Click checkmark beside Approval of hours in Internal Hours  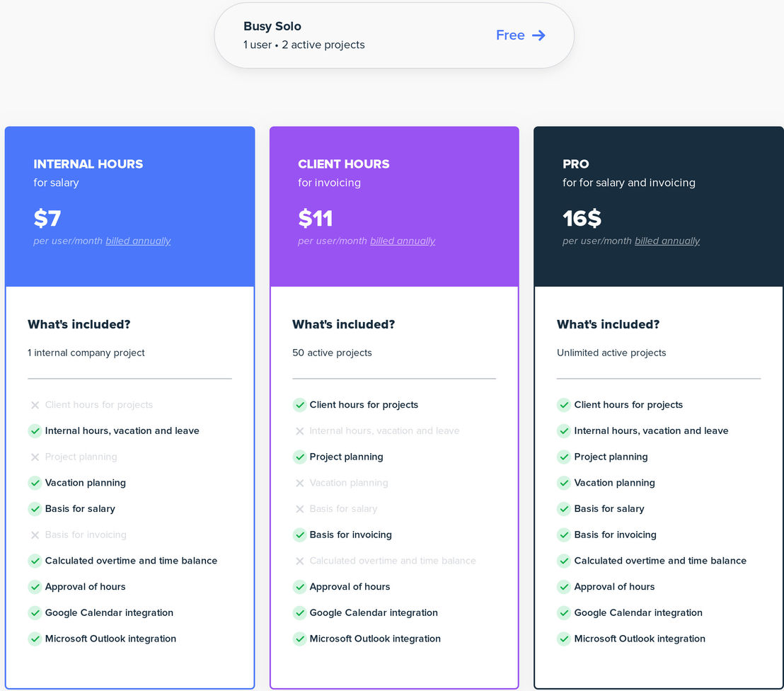tap(35, 587)
